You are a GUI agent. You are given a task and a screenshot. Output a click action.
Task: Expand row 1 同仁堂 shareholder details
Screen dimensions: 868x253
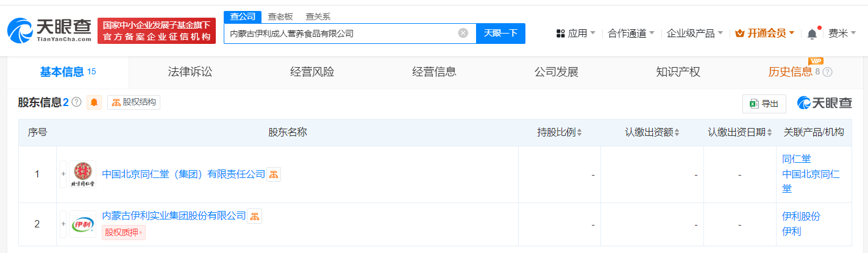tap(63, 174)
